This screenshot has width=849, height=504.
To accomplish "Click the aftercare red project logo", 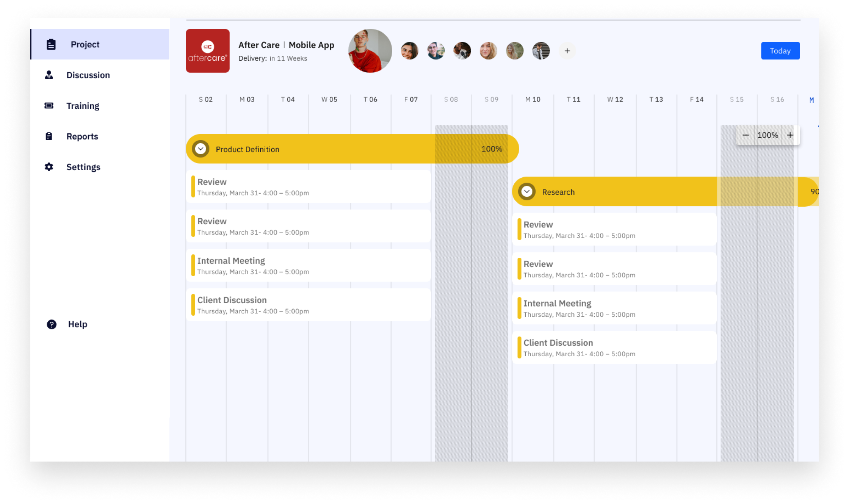I will pos(207,51).
